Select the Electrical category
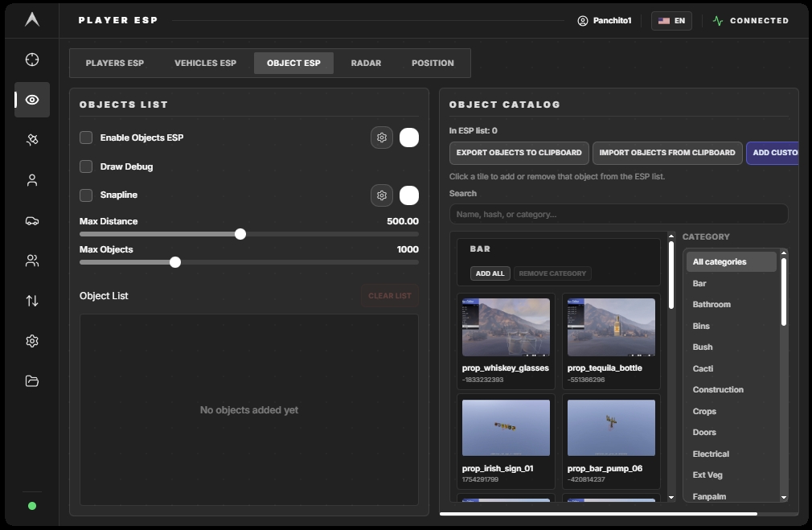This screenshot has height=530, width=812. 732,454
